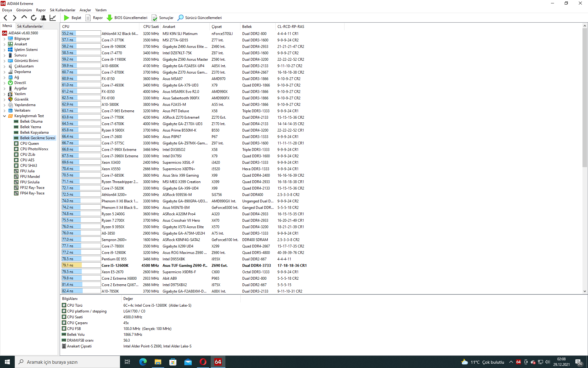Open the graph chart toolbar icon
Viewport: 588px width, 368px height.
(x=53, y=18)
